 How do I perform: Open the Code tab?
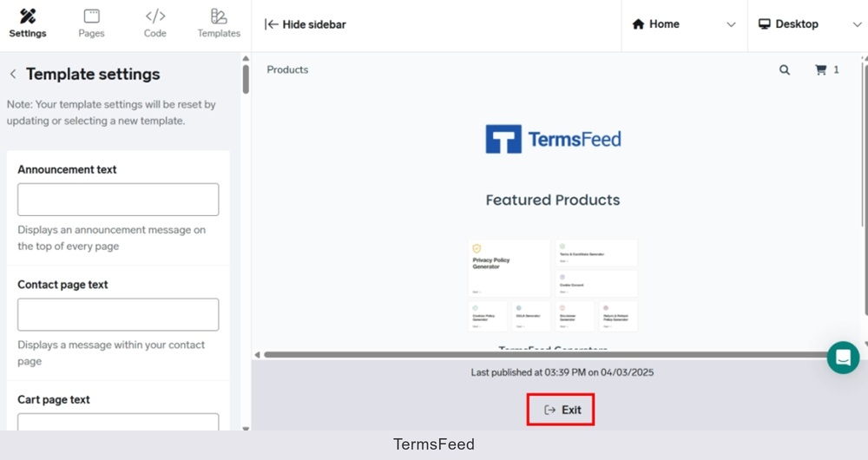[x=155, y=23]
